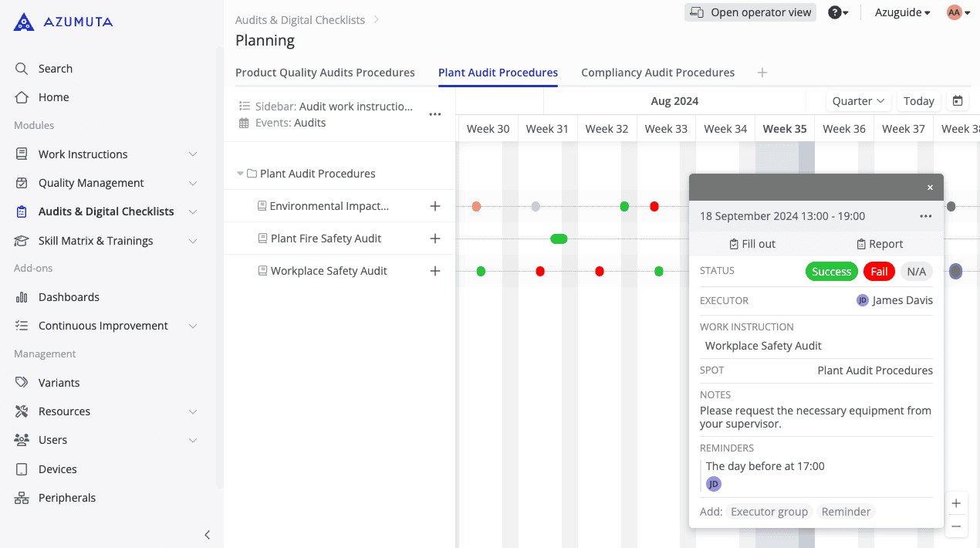Screen dimensions: 980x548
Task: Click the Fill out button
Action: [x=752, y=244]
